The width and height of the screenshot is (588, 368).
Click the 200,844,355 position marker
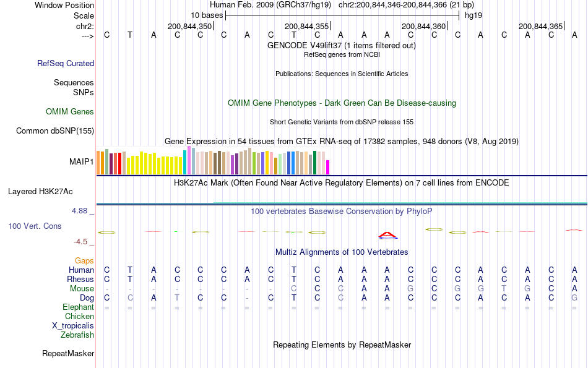click(x=307, y=26)
